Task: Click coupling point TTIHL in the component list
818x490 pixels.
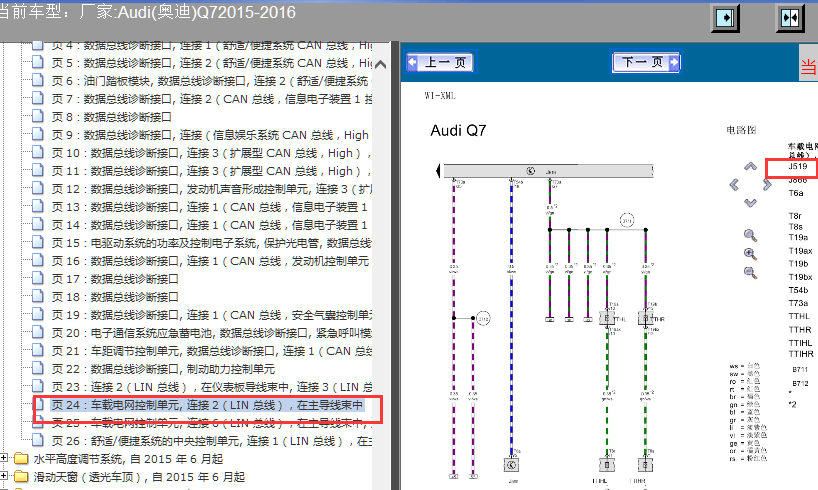Action: click(x=800, y=343)
